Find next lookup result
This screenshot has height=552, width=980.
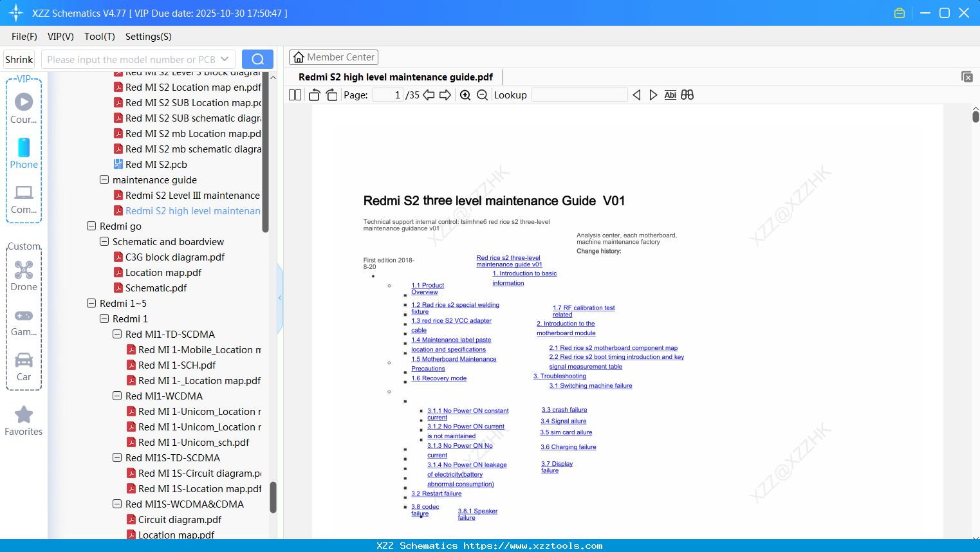pos(653,95)
